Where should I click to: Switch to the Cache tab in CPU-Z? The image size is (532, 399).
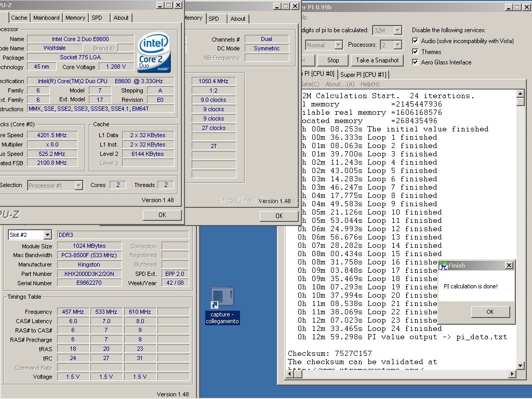click(x=19, y=18)
